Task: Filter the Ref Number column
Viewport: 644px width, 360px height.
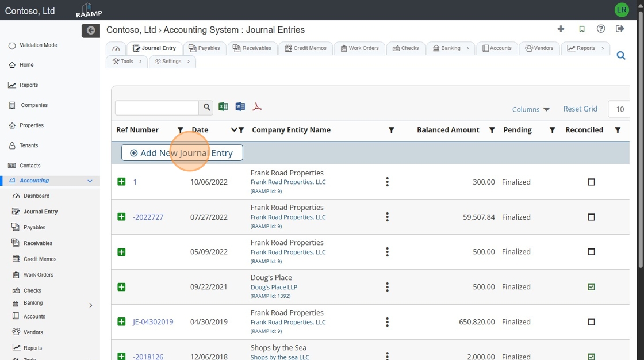Action: [181, 131]
